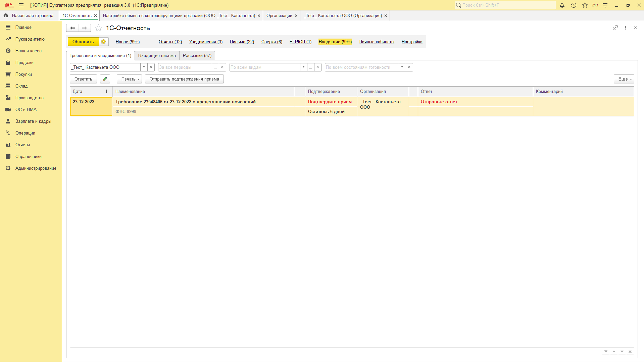644x362 pixels.
Task: Add 1С-Отчетность page to favorites with star
Action: [98, 28]
